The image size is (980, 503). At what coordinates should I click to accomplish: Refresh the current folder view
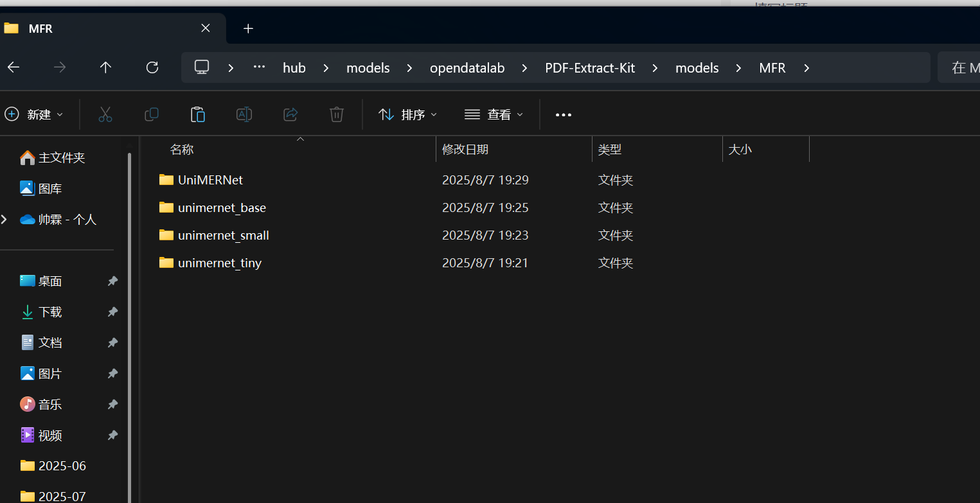coord(152,67)
